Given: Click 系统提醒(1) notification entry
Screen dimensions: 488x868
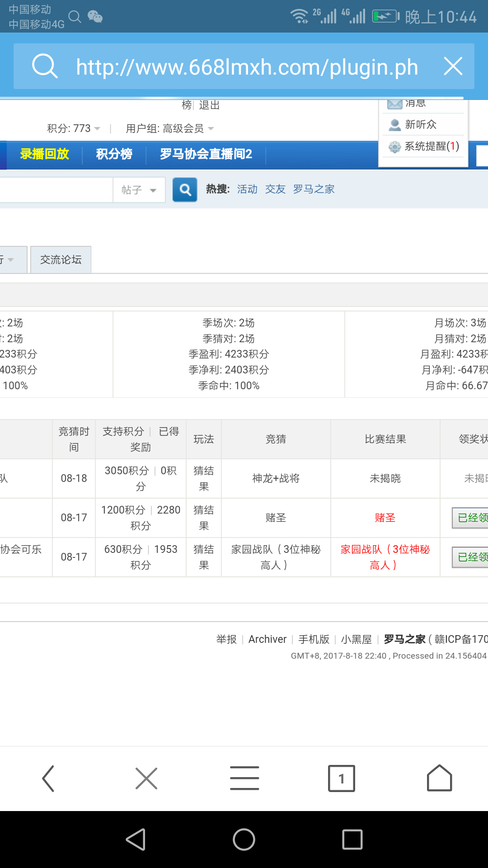Looking at the screenshot, I should 432,146.
